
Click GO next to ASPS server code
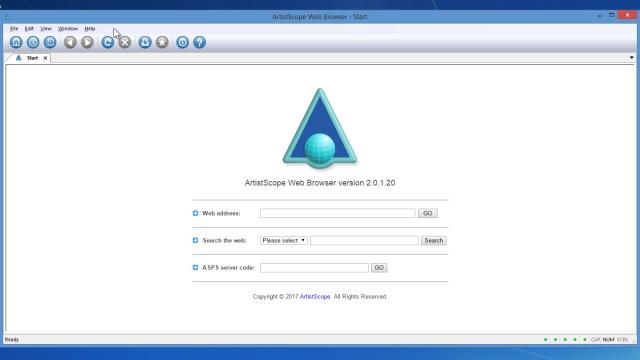tap(379, 268)
